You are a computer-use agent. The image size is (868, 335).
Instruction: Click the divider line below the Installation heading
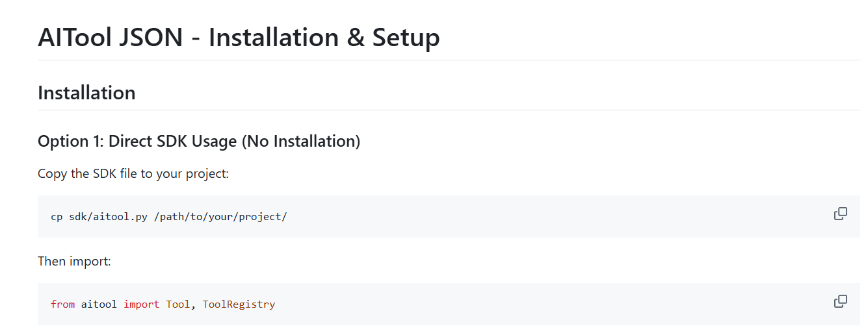point(449,110)
